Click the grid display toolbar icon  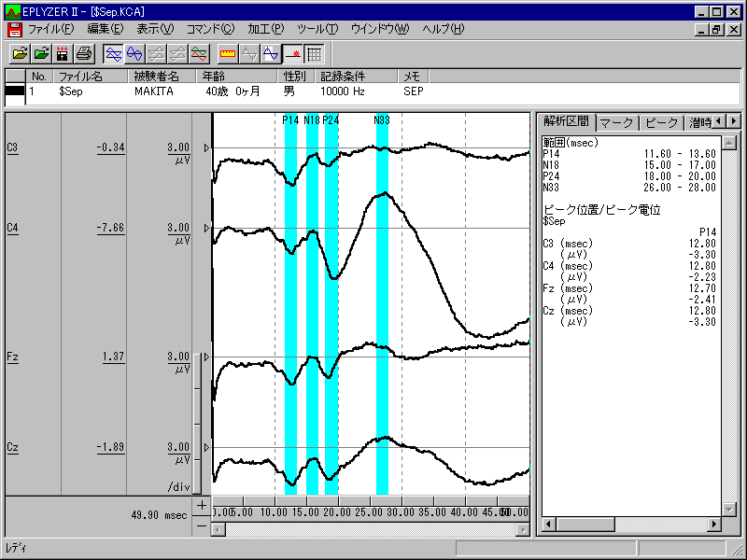pyautogui.click(x=314, y=53)
